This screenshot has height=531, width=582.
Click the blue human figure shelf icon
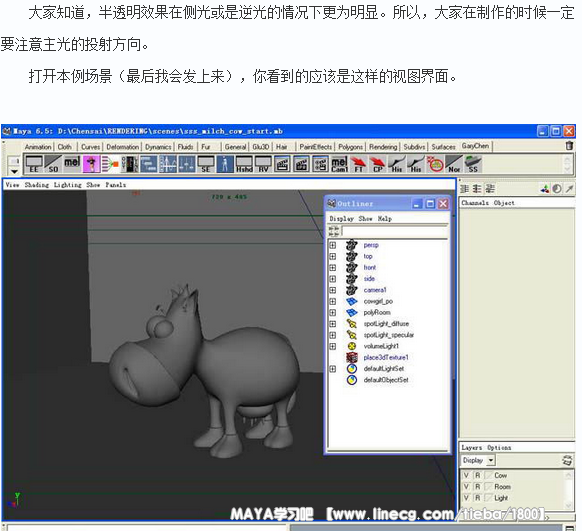click(x=225, y=164)
